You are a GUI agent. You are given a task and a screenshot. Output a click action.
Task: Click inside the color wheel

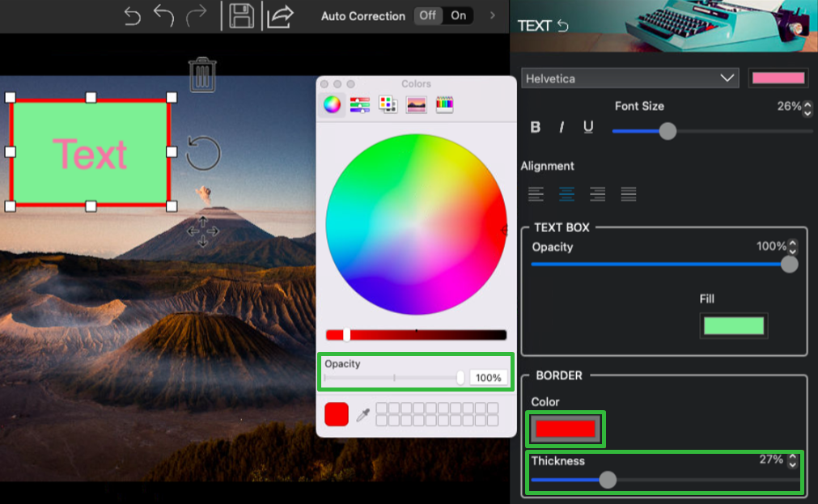pyautogui.click(x=417, y=224)
